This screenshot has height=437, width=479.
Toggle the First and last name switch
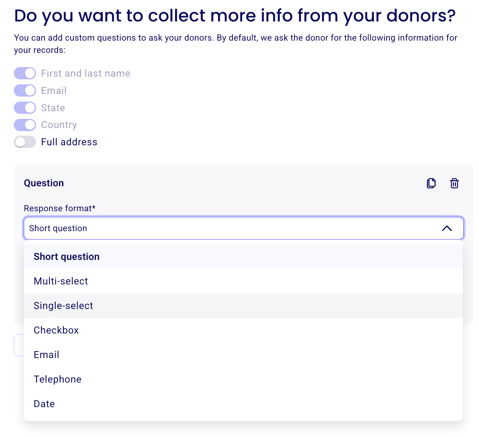coord(25,73)
